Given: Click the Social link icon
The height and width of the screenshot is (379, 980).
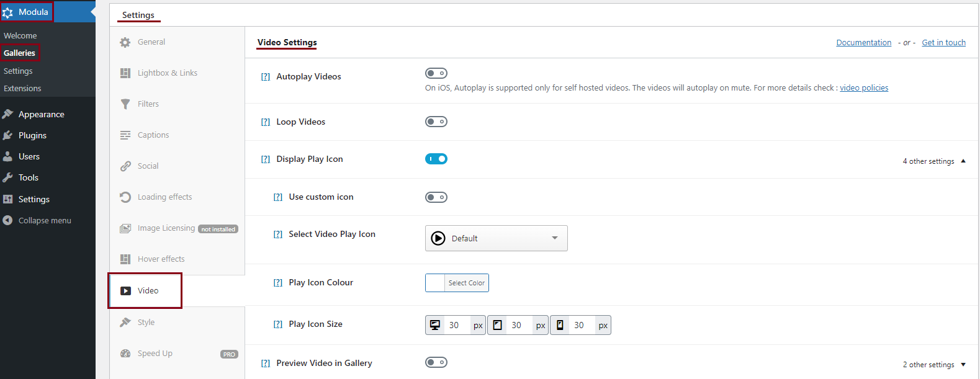Looking at the screenshot, I should coord(125,166).
